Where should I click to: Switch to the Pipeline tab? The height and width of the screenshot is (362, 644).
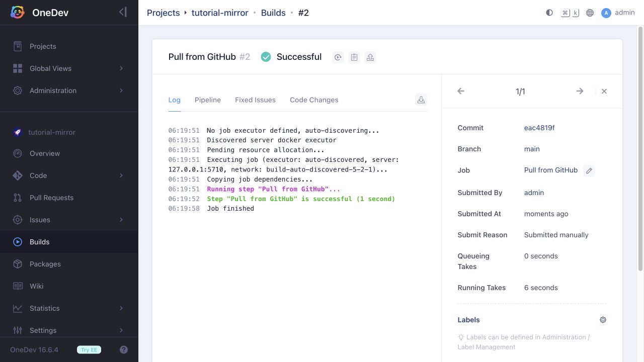pos(208,100)
